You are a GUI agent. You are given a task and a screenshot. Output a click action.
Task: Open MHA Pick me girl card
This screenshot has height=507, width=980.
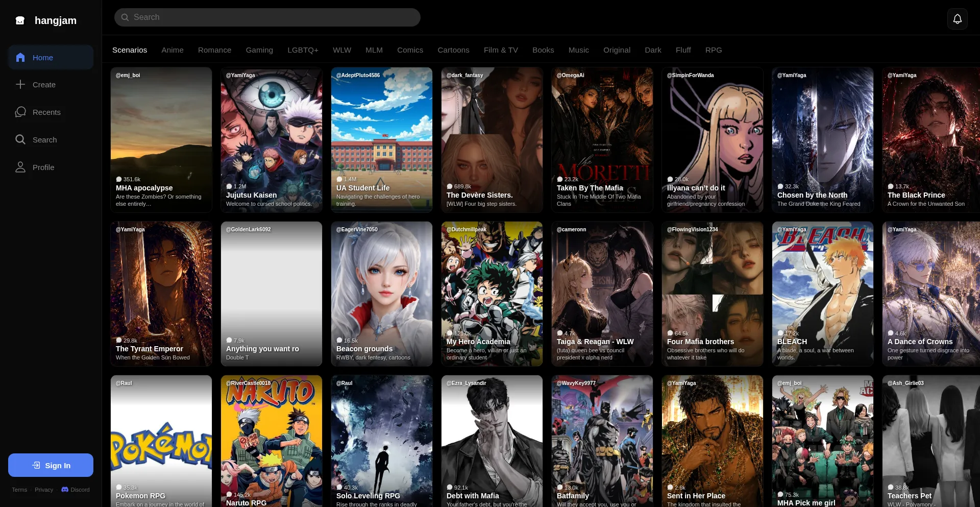click(x=823, y=441)
